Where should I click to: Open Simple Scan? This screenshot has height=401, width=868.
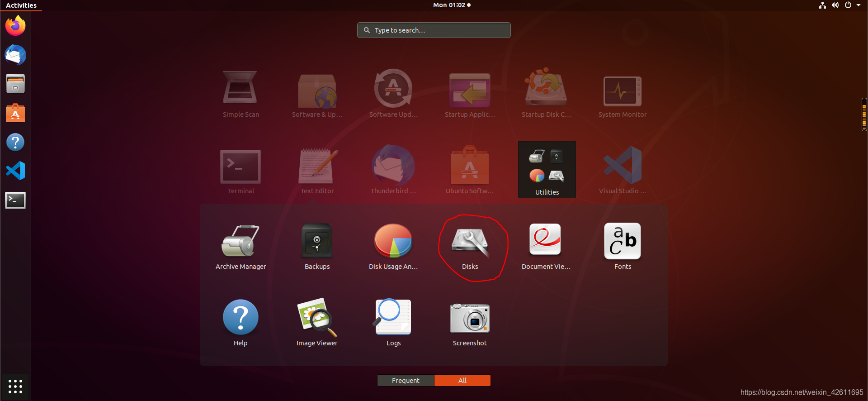(x=241, y=94)
